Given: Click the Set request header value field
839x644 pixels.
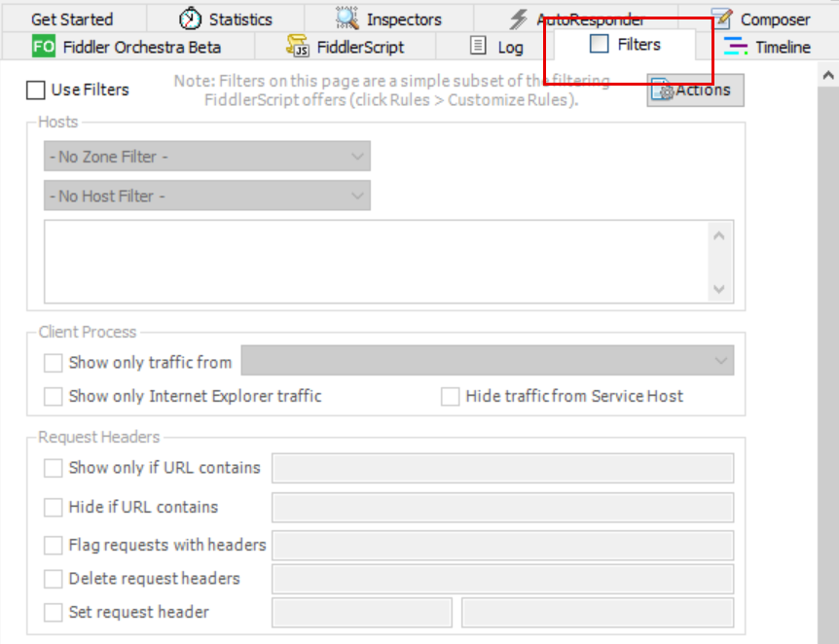Looking at the screenshot, I should (598, 613).
